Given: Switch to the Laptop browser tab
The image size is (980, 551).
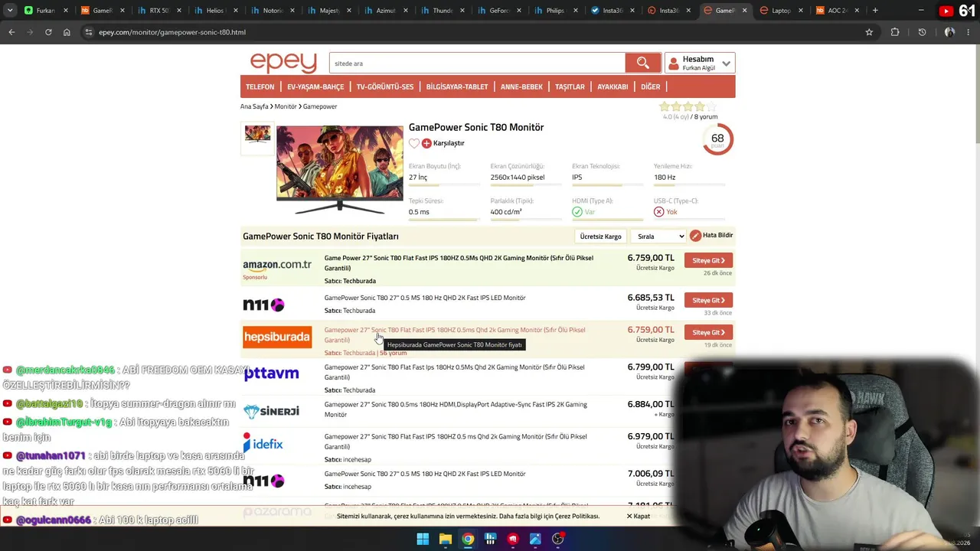Looking at the screenshot, I should (x=781, y=11).
